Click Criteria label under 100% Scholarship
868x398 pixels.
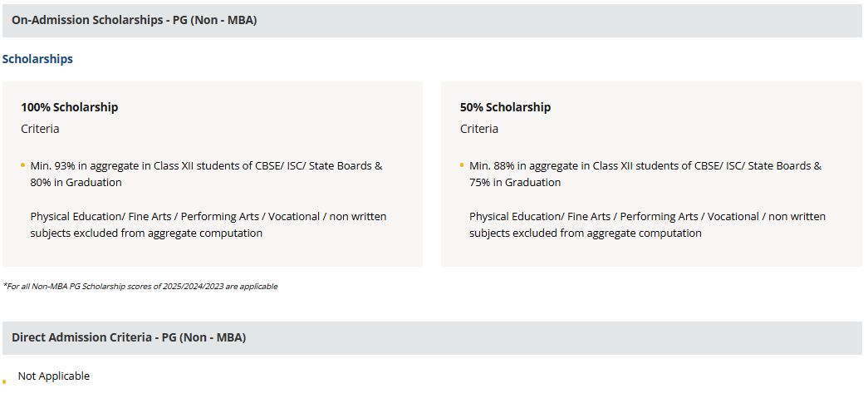tap(40, 129)
